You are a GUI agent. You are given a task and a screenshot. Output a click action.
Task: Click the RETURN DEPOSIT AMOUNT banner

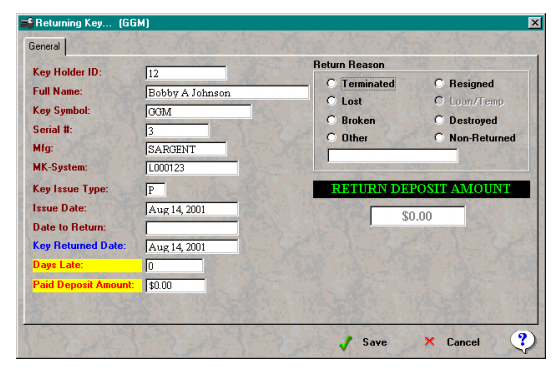point(421,189)
